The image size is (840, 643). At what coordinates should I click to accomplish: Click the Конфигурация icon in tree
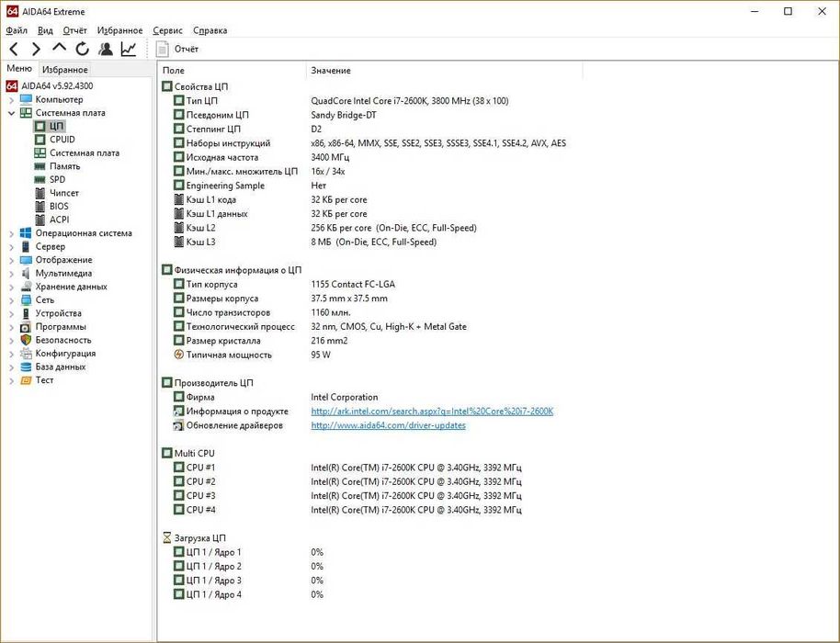click(x=26, y=354)
